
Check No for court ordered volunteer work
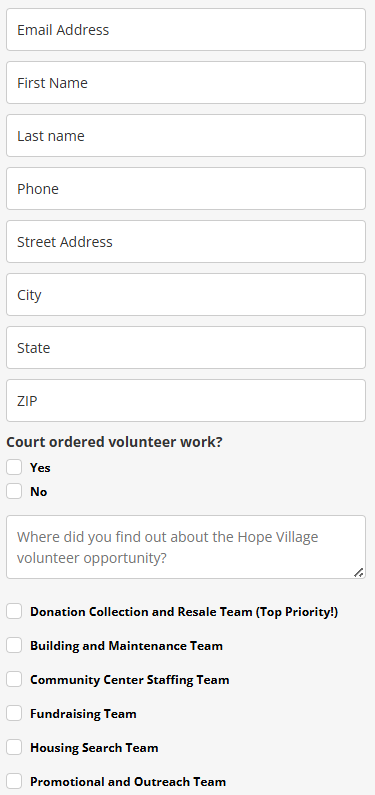tap(14, 491)
